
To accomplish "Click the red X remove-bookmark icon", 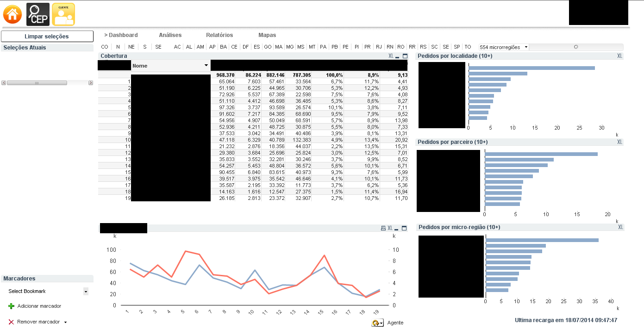I will coord(12,322).
